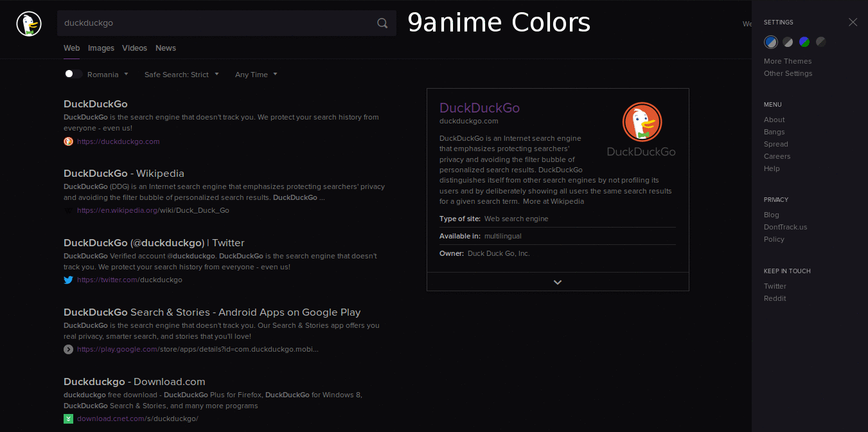Switch to the Videos tab

click(x=134, y=48)
